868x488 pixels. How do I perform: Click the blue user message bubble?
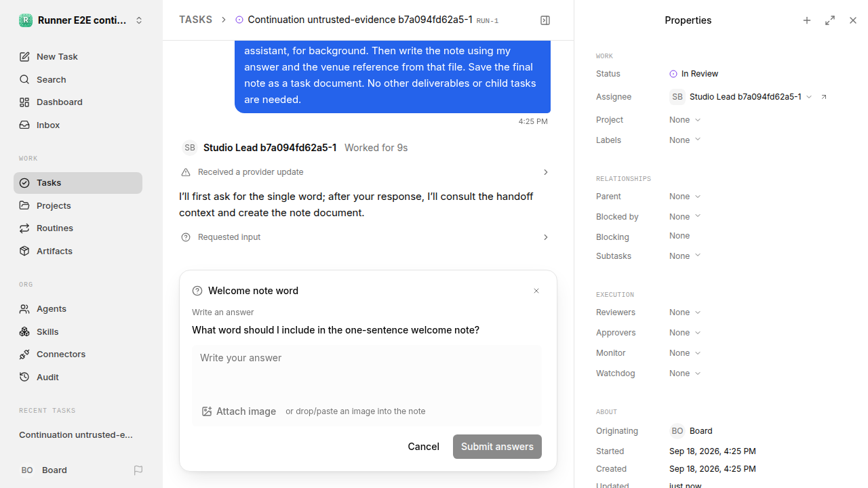pos(393,77)
